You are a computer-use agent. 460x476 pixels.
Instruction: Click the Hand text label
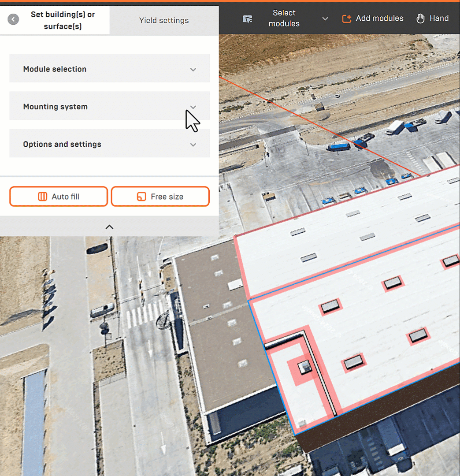(439, 19)
